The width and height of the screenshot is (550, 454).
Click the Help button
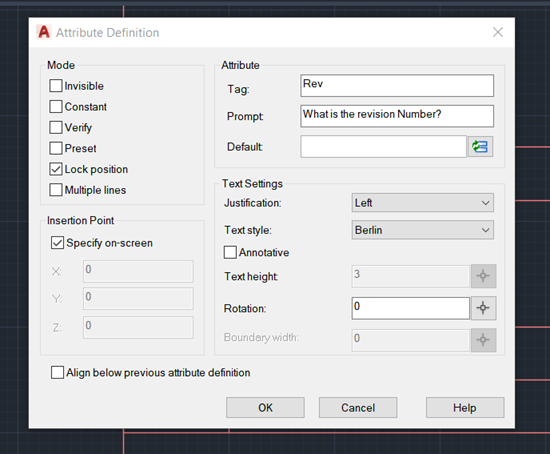click(x=465, y=408)
